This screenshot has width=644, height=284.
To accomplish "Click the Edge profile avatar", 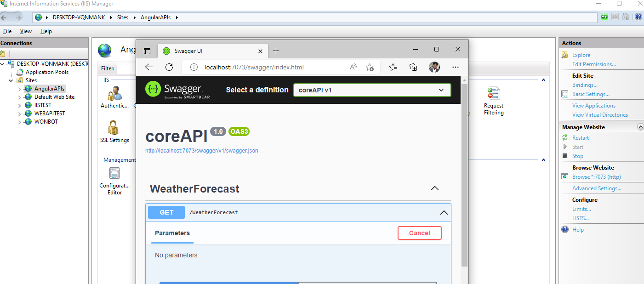I will pos(434,67).
